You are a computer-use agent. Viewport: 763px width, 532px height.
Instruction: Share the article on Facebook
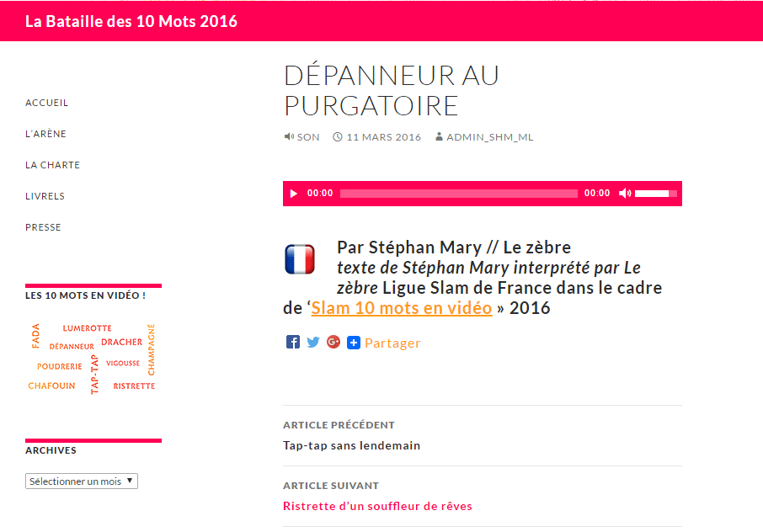click(292, 342)
